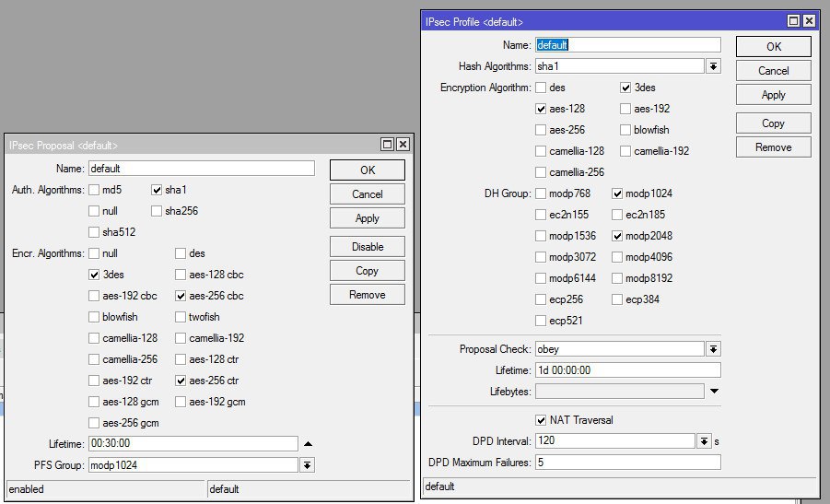The image size is (830, 504).
Task: Maximize the IPsec Proposal window
Action: pyautogui.click(x=388, y=145)
